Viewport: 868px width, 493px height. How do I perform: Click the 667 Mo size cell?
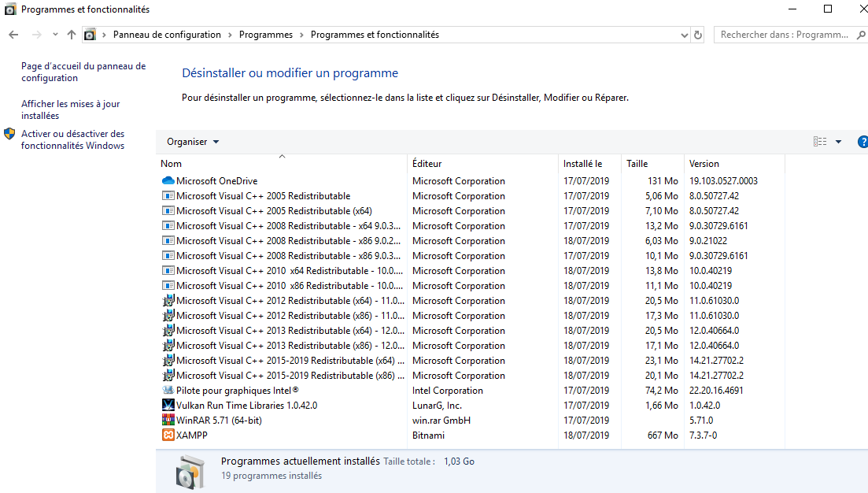point(663,435)
